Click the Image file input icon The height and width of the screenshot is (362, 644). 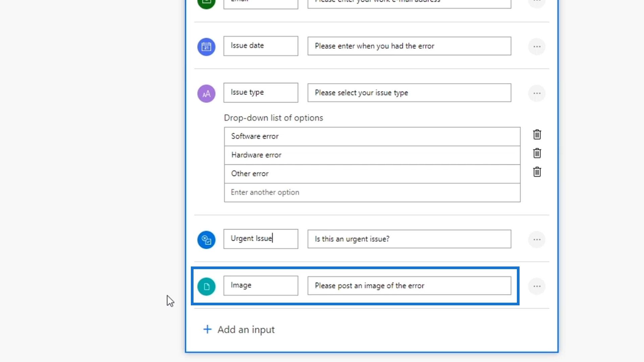(x=206, y=287)
